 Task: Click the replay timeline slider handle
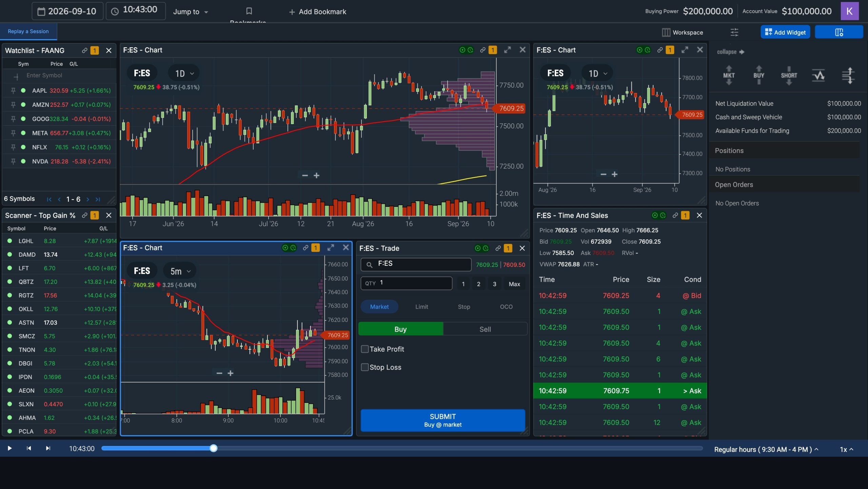pos(213,448)
